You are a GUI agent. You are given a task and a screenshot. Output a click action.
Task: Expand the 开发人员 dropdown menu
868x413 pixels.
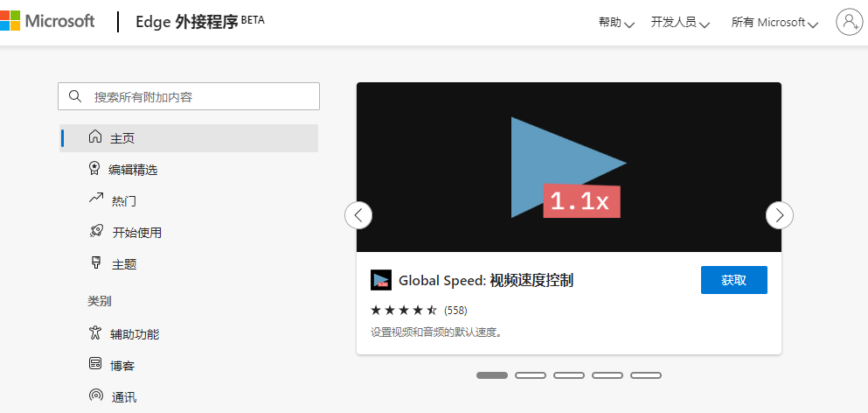pos(680,23)
